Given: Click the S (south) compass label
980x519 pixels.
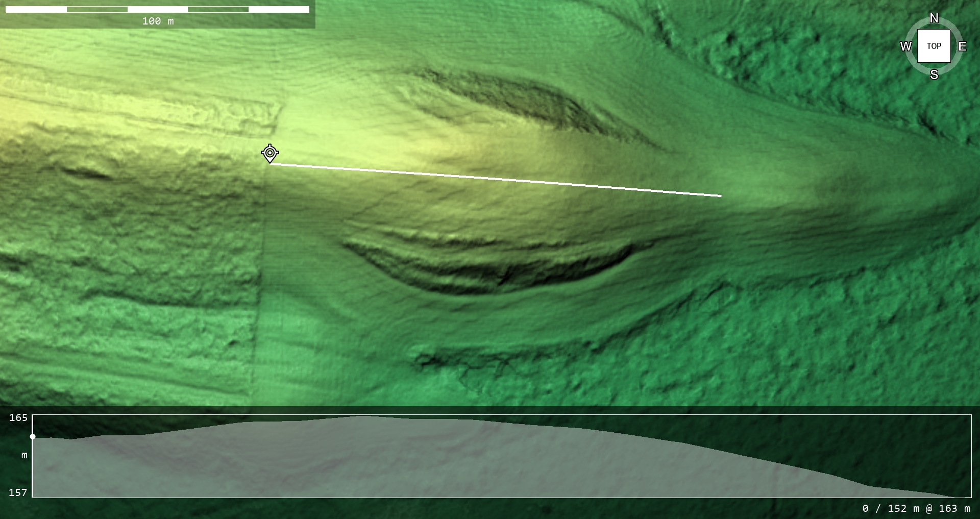Looking at the screenshot, I should coord(934,75).
